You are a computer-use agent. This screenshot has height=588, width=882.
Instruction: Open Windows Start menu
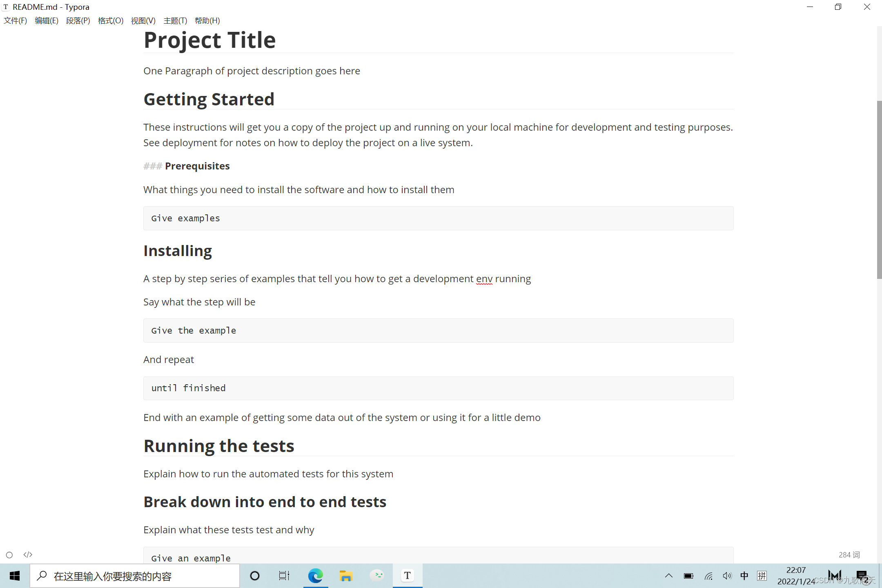tap(15, 576)
